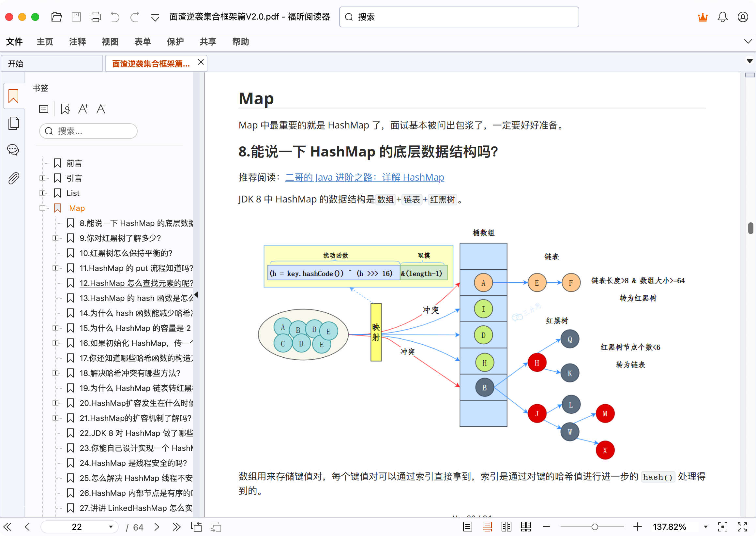Switch to continuous page view mode
Image resolution: width=756 pixels, height=536 pixels.
pos(488,527)
